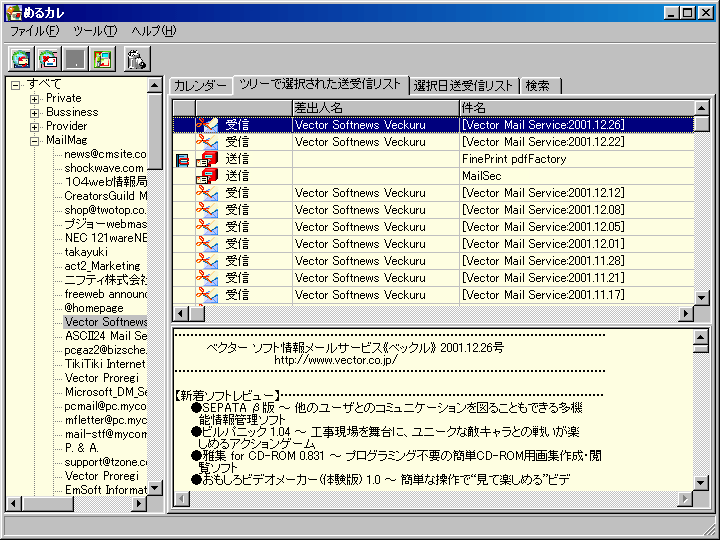Screen dimensions: 720x540
Task: Click the message preview scroll-down arrow
Action: pos(701,483)
